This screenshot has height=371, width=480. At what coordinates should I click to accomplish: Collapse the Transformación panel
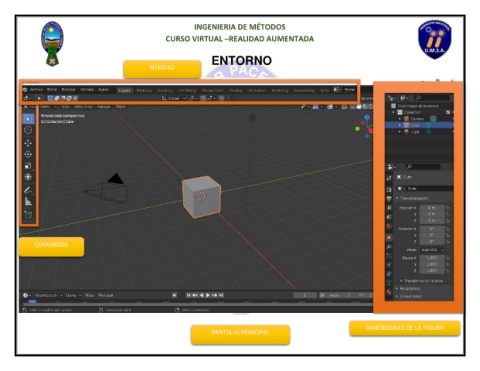(412, 198)
